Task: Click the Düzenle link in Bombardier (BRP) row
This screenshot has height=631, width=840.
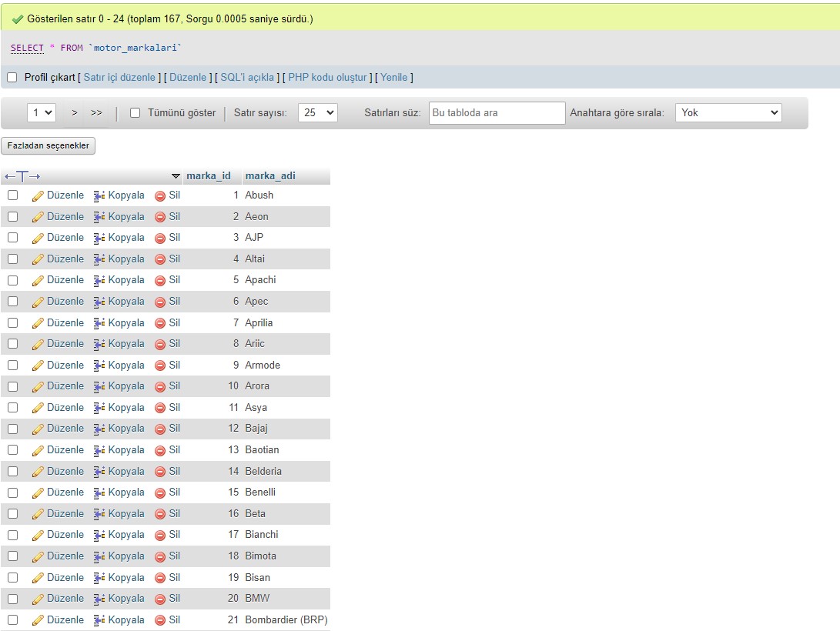Action: (x=65, y=620)
